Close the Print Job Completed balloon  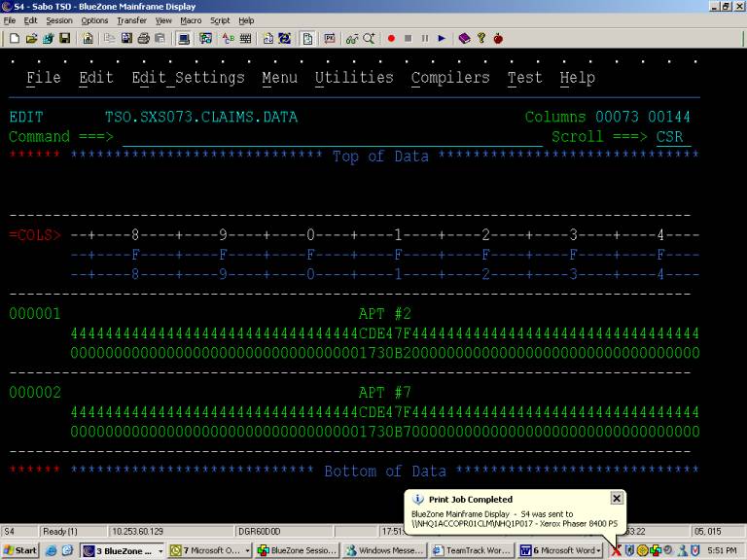[x=617, y=498]
